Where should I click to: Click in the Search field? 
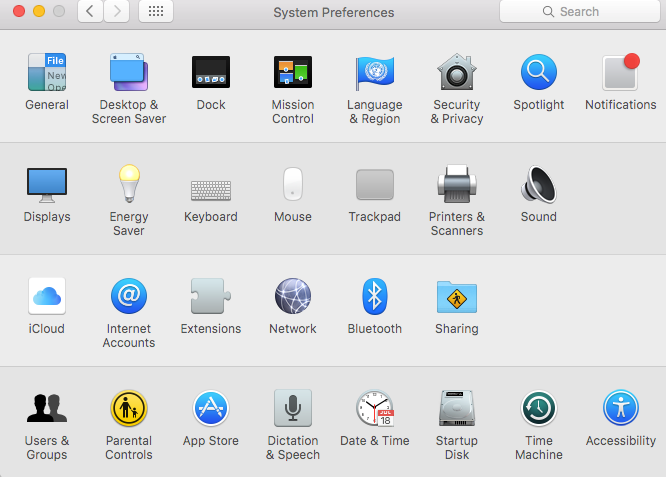[x=580, y=11]
